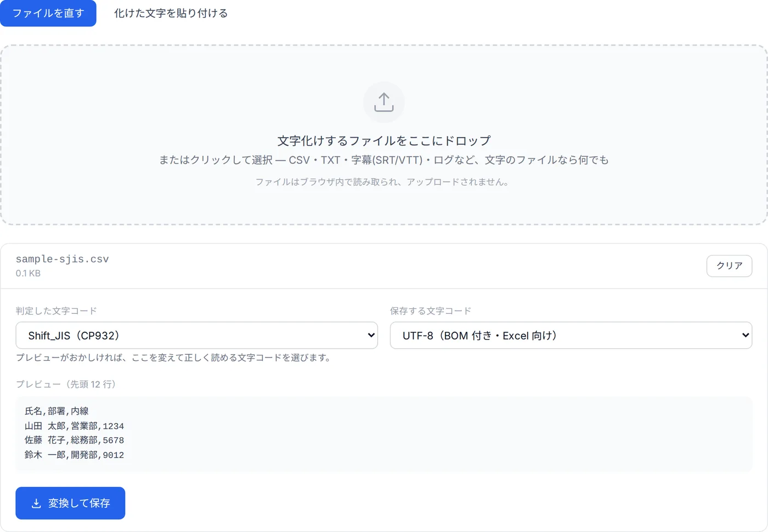Viewport: 768px width, 532px height.
Task: Click the upload arrow icon in drop zone
Action: pos(384,103)
